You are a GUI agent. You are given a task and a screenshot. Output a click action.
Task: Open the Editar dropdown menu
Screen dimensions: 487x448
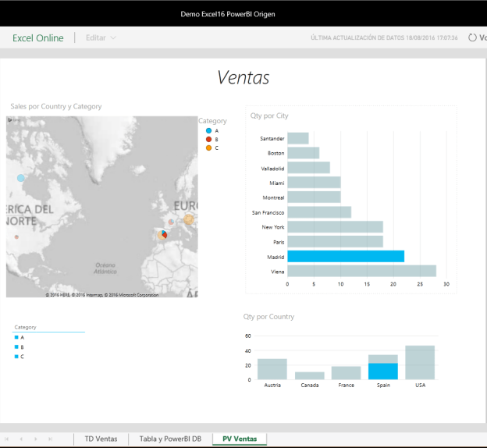tap(101, 37)
